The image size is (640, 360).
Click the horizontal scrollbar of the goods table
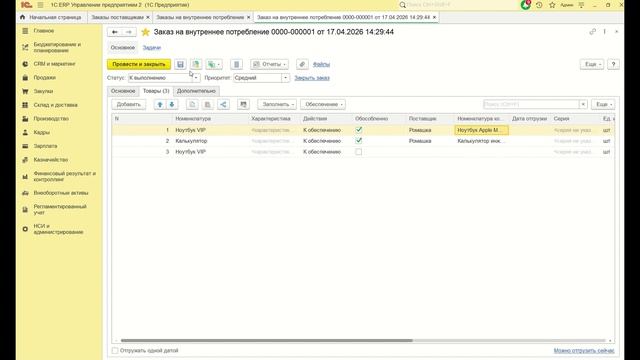click(267, 340)
